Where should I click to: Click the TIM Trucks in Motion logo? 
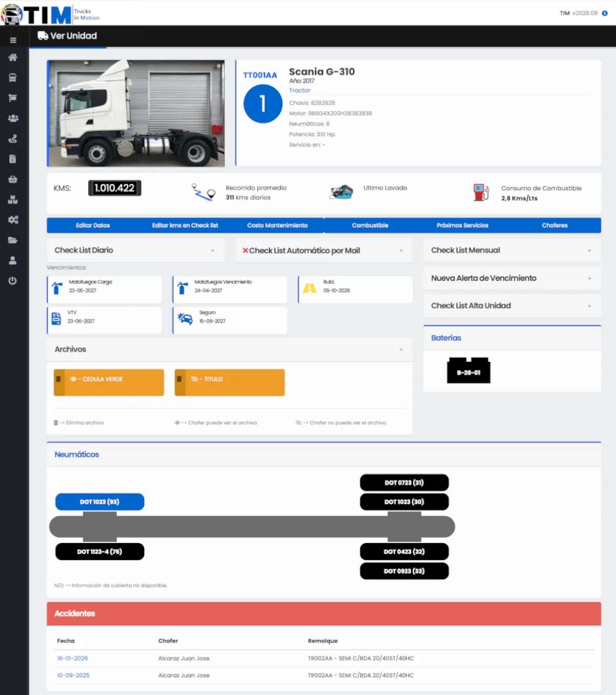tap(50, 14)
